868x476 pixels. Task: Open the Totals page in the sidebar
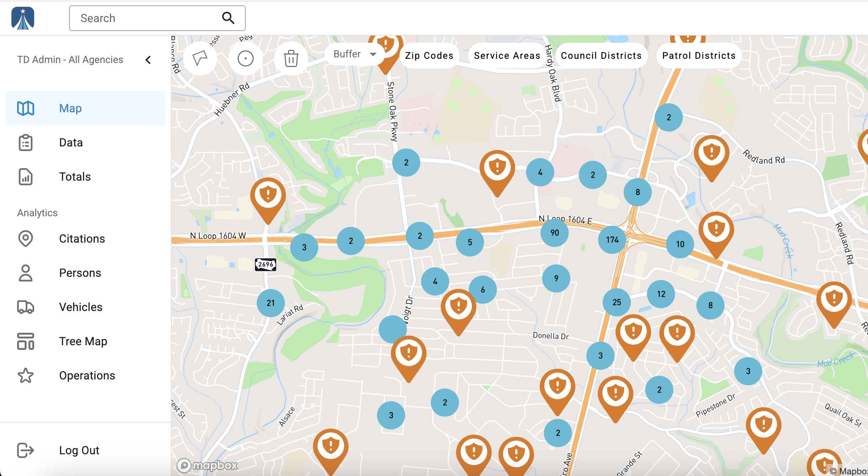pos(85,177)
